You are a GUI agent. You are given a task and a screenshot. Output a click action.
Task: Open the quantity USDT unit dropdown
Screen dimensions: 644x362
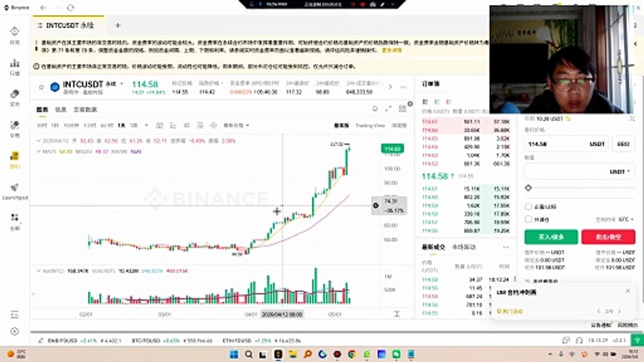620,171
